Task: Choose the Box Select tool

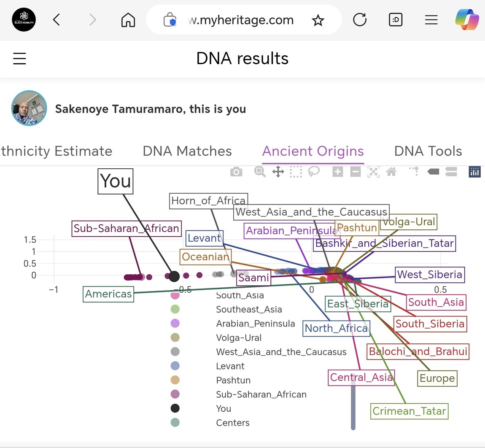Action: pos(296,172)
